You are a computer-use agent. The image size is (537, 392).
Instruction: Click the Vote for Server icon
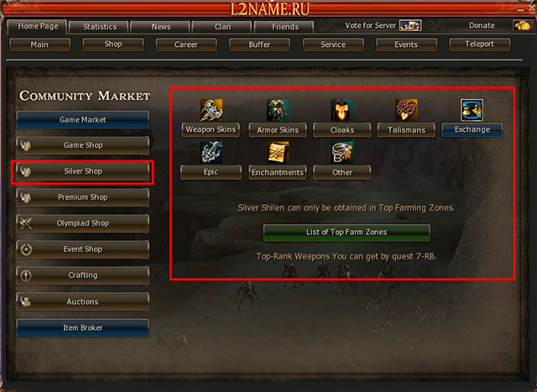[x=410, y=25]
